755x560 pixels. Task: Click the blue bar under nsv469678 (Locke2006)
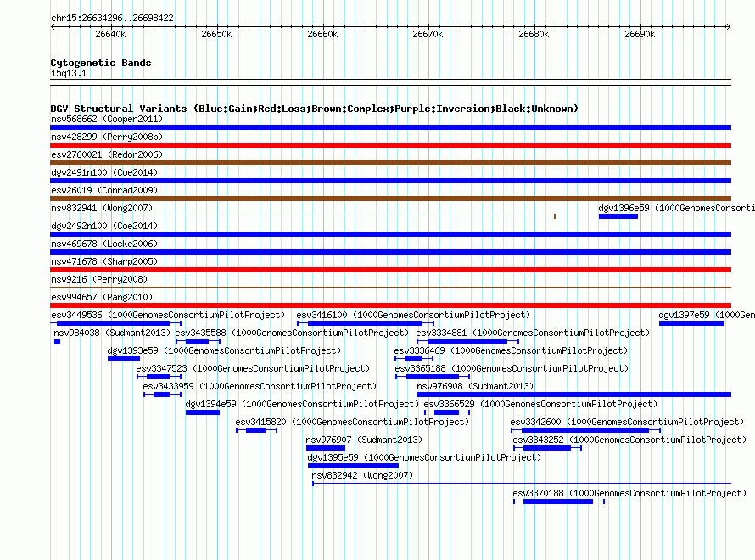[x=390, y=252]
